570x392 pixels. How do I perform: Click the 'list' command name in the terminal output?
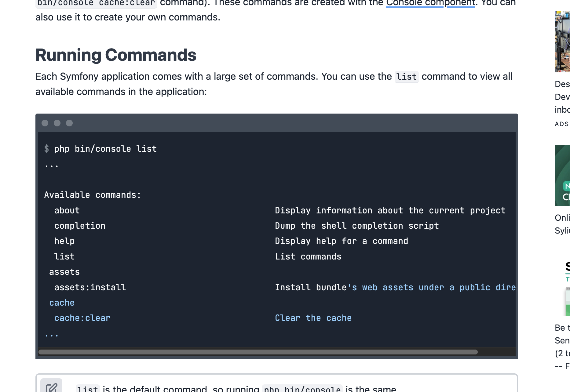pyautogui.click(x=64, y=256)
